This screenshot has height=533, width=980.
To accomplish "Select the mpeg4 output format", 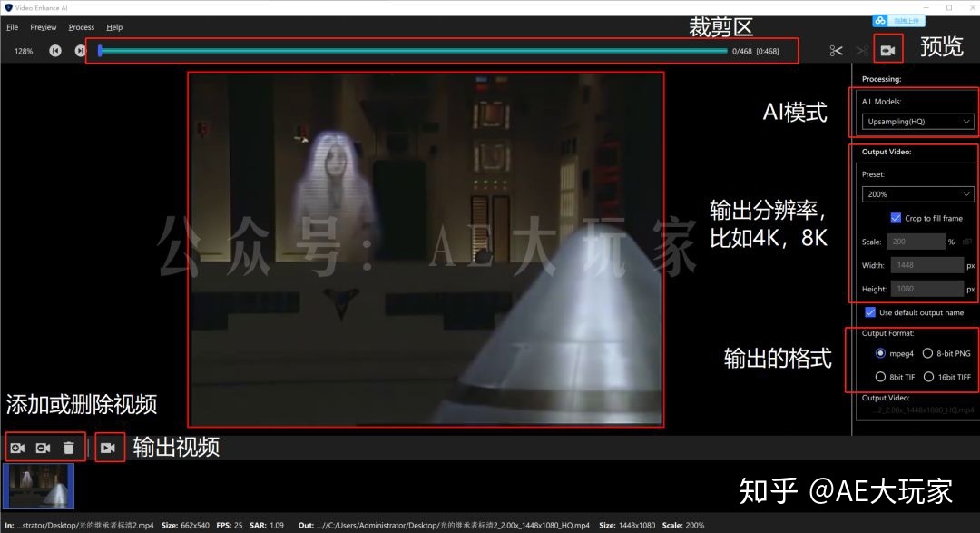I will [x=880, y=353].
